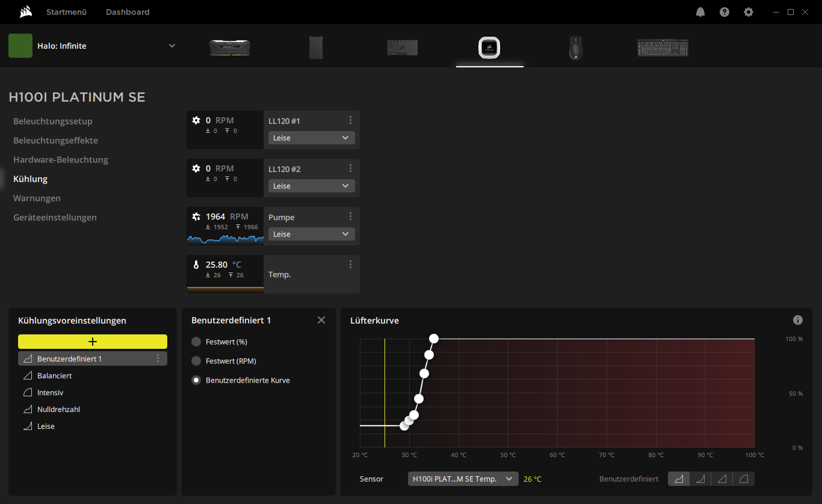
Task: Close the Benutzerdefiniert 1 panel
Action: pyautogui.click(x=321, y=320)
